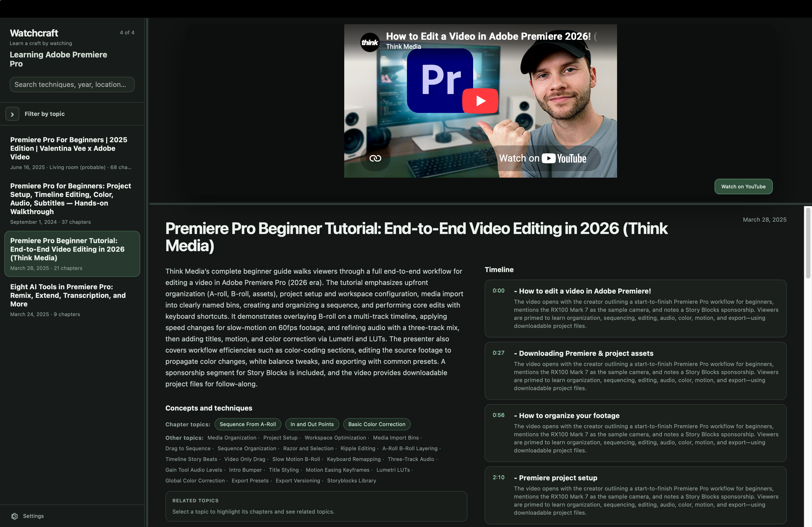The height and width of the screenshot is (527, 812).
Task: Open Think Media channel avatar
Action: point(370,42)
